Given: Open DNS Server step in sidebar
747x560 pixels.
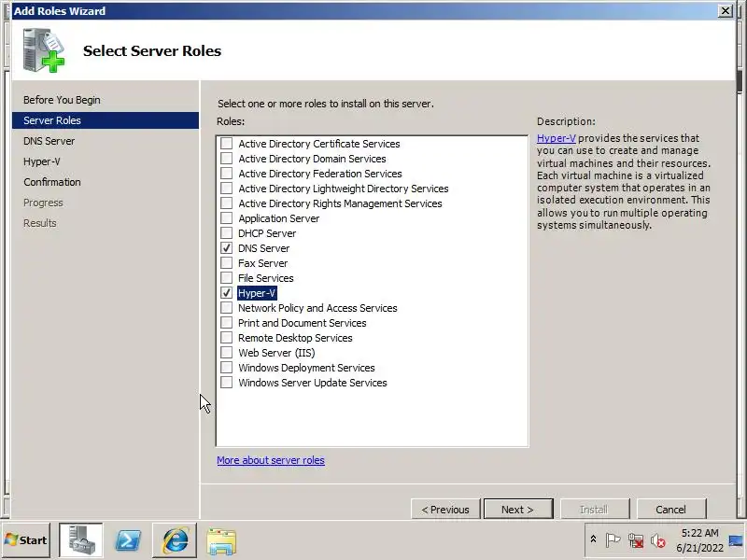Looking at the screenshot, I should tap(49, 141).
